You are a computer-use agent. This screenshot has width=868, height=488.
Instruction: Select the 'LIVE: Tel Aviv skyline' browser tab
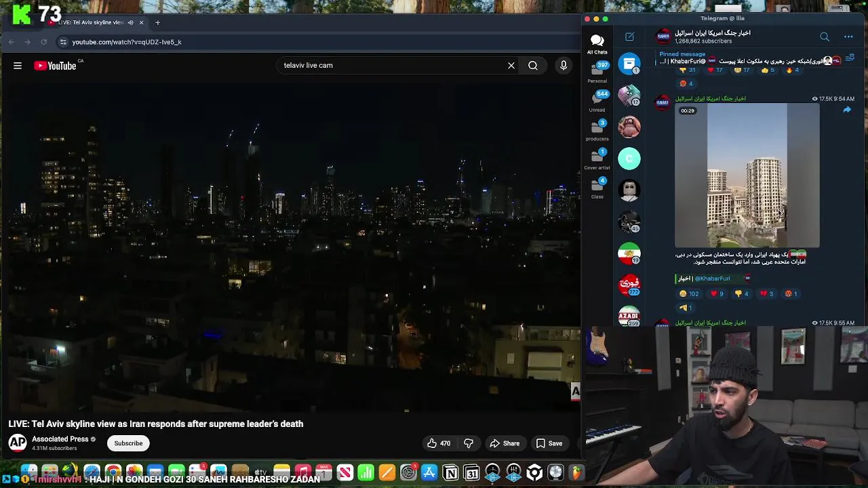(x=95, y=22)
